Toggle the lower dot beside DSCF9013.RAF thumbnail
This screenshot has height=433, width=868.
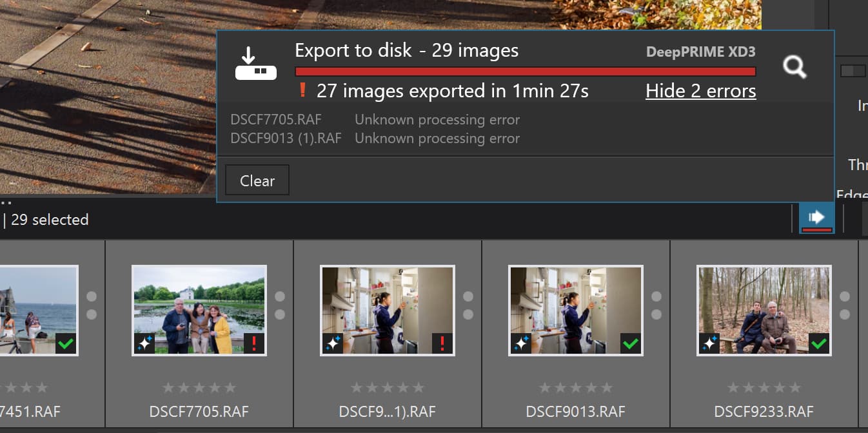656,314
